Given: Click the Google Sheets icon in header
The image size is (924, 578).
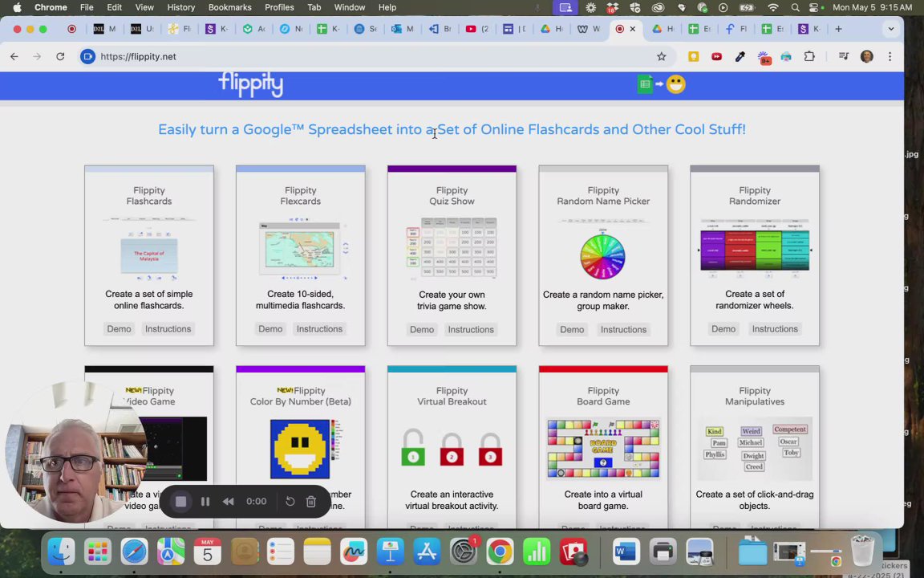Looking at the screenshot, I should pos(645,84).
